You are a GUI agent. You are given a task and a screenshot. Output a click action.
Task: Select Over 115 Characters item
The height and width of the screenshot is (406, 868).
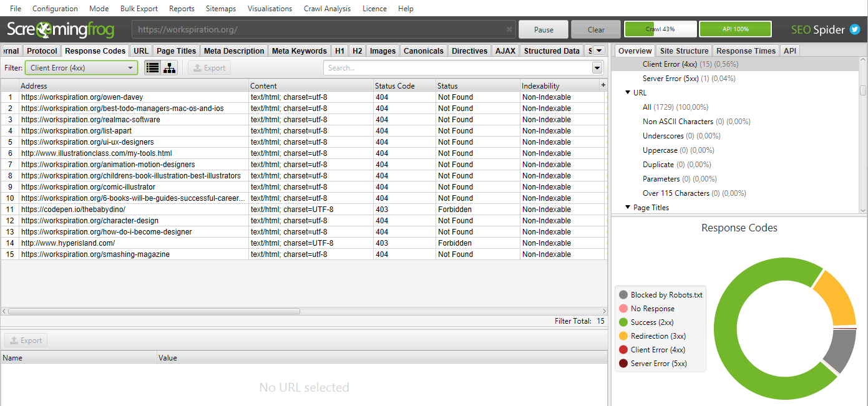[x=694, y=193]
